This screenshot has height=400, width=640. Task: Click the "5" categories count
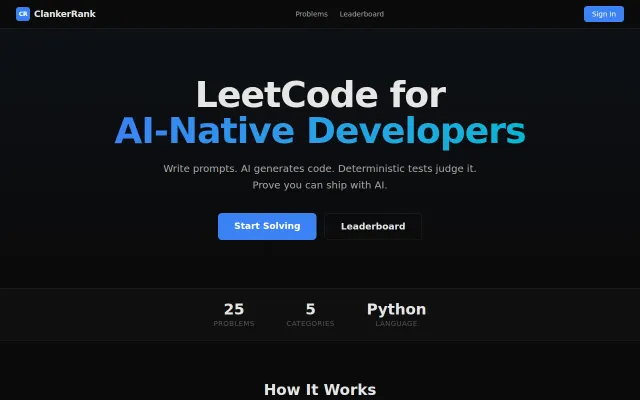(x=310, y=309)
